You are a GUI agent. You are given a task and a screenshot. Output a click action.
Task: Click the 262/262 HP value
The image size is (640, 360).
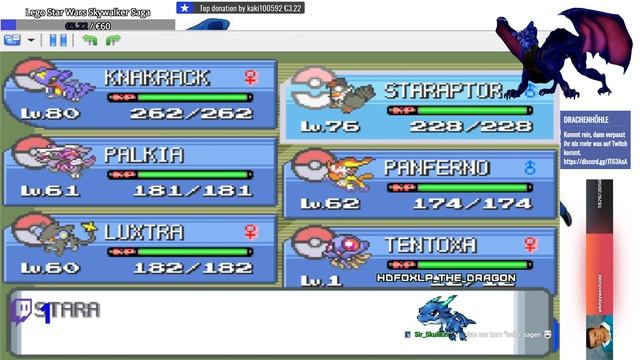[x=191, y=113]
